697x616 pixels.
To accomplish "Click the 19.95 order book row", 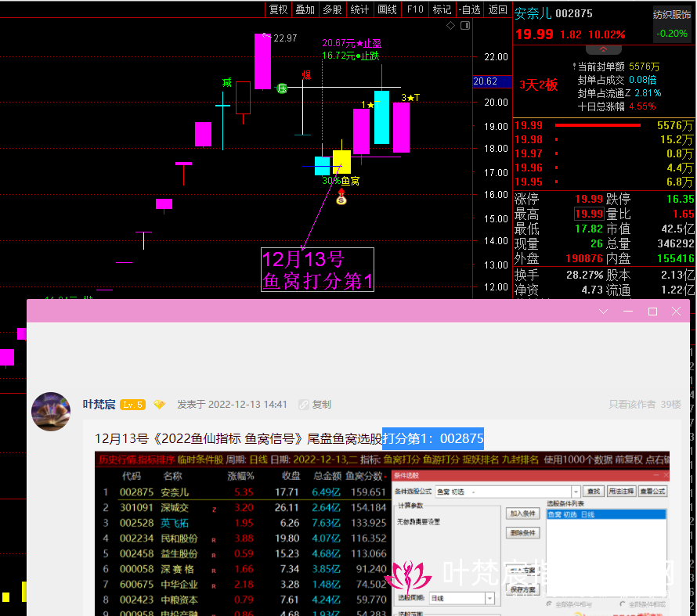I will point(604,182).
